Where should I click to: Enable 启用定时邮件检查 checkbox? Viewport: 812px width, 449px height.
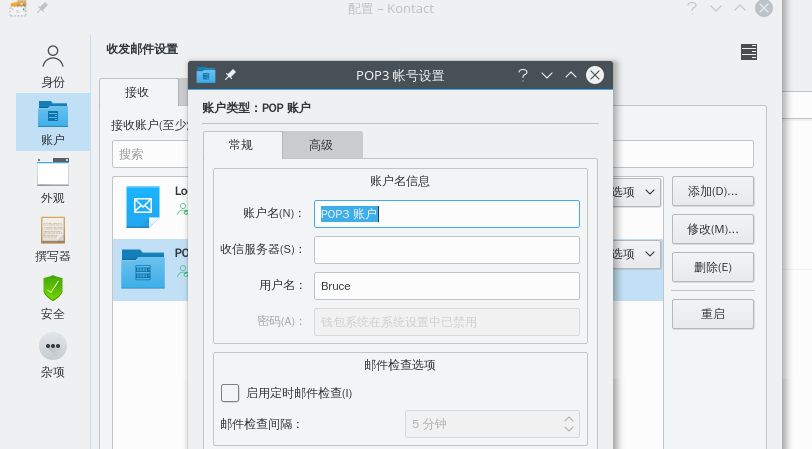coord(230,393)
